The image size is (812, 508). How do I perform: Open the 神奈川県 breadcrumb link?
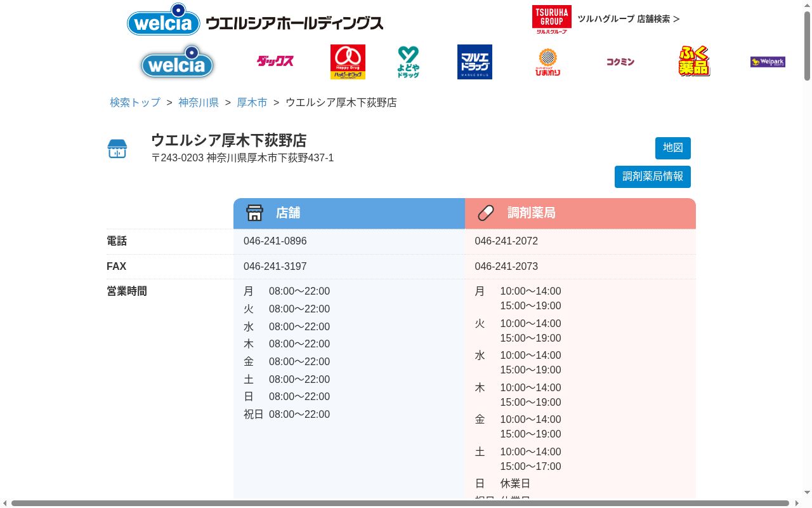[199, 102]
